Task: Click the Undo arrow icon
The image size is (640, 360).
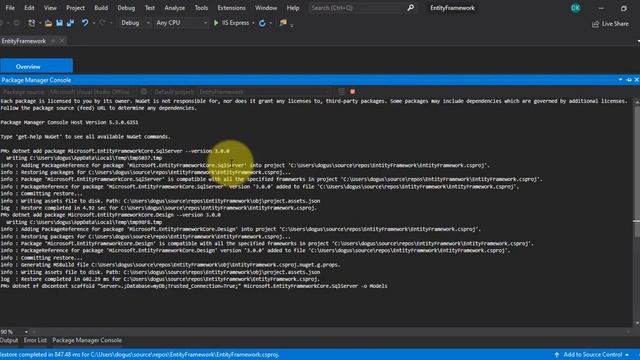Action: 84,23
